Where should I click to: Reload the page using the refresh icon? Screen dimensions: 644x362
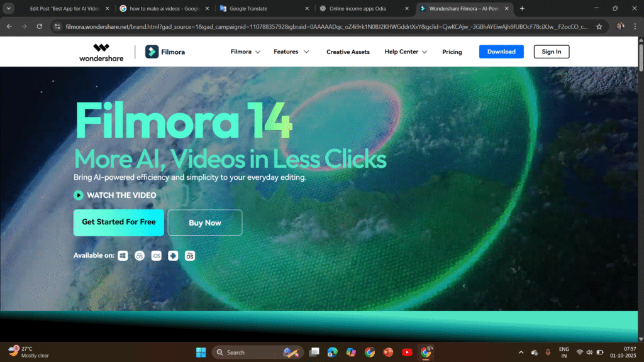coord(40,27)
